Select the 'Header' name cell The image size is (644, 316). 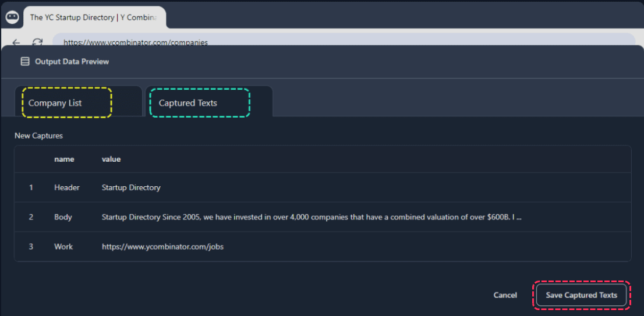(67, 187)
